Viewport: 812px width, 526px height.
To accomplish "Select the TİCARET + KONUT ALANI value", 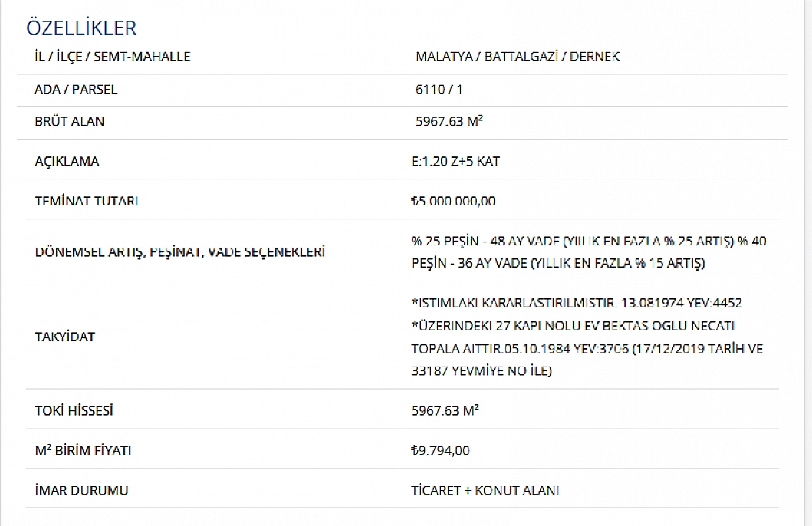I will point(485,490).
